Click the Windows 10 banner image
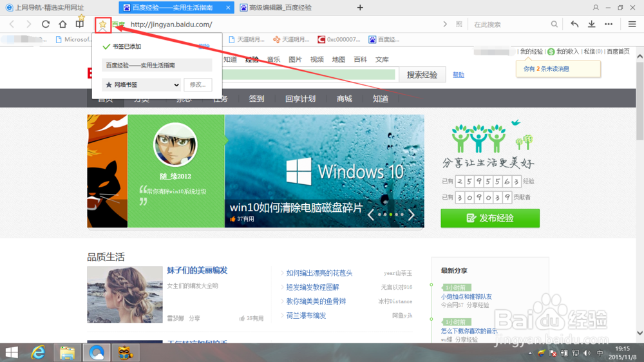The width and height of the screenshot is (644, 362). click(325, 171)
